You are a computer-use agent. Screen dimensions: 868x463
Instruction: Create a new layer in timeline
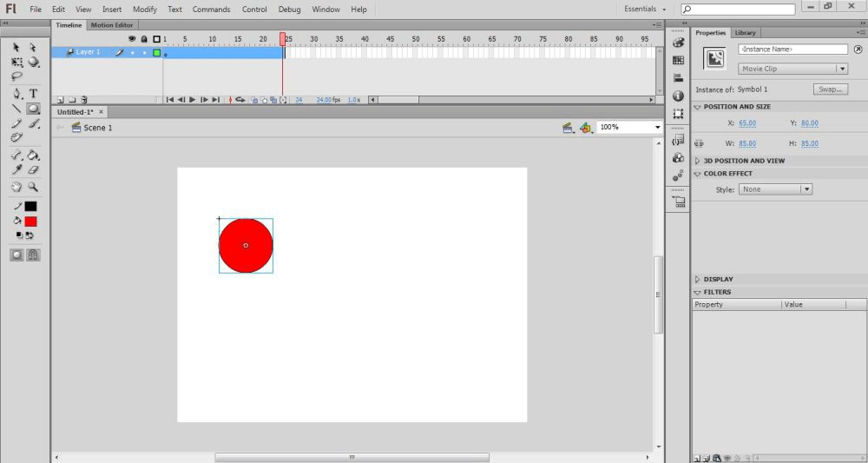tap(60, 100)
